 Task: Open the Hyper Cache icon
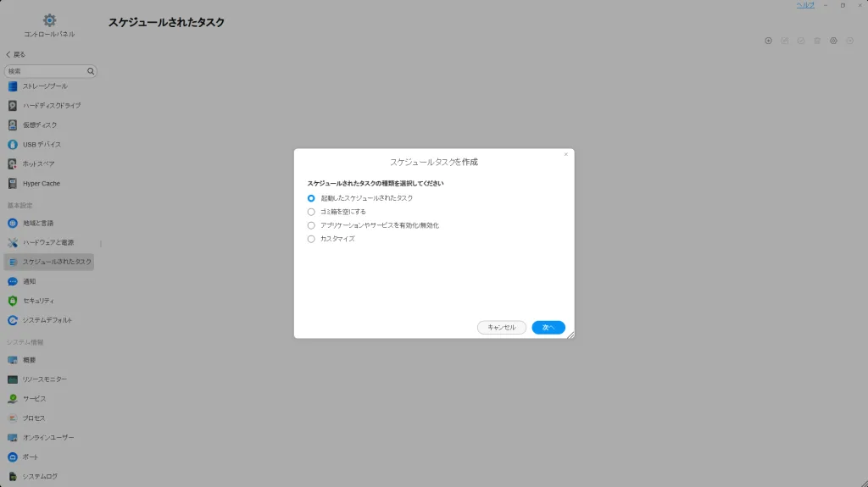(12, 183)
